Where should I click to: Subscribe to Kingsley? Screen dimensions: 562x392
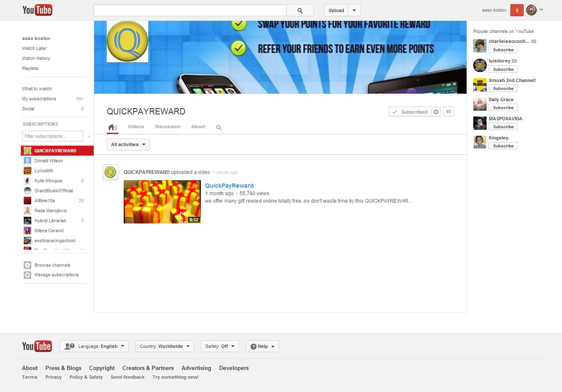pos(503,146)
